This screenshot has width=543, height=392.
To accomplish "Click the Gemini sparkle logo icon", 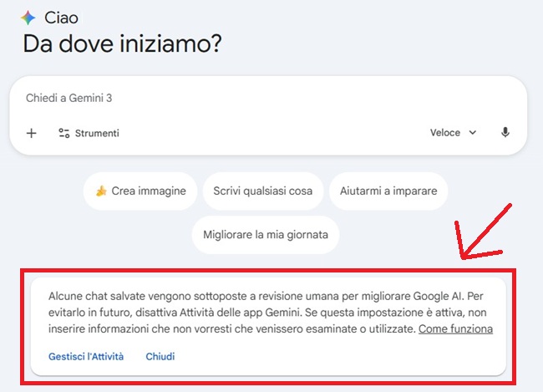I will click(28, 18).
